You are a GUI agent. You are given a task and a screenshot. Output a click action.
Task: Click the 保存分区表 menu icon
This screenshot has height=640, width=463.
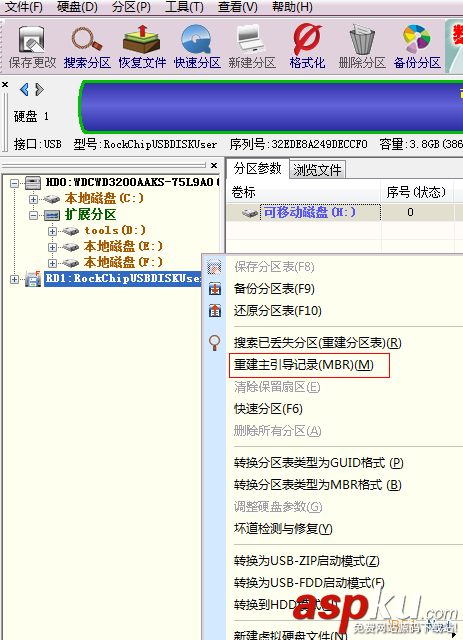(x=215, y=267)
